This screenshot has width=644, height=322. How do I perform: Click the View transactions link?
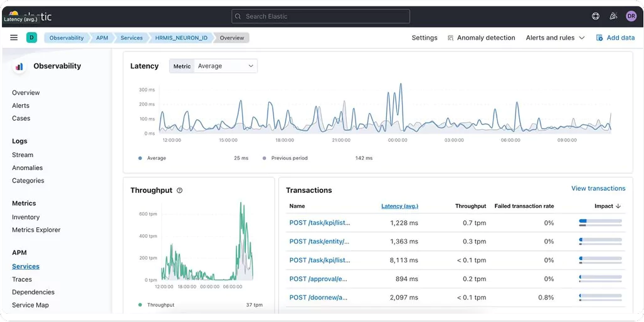pyautogui.click(x=598, y=188)
